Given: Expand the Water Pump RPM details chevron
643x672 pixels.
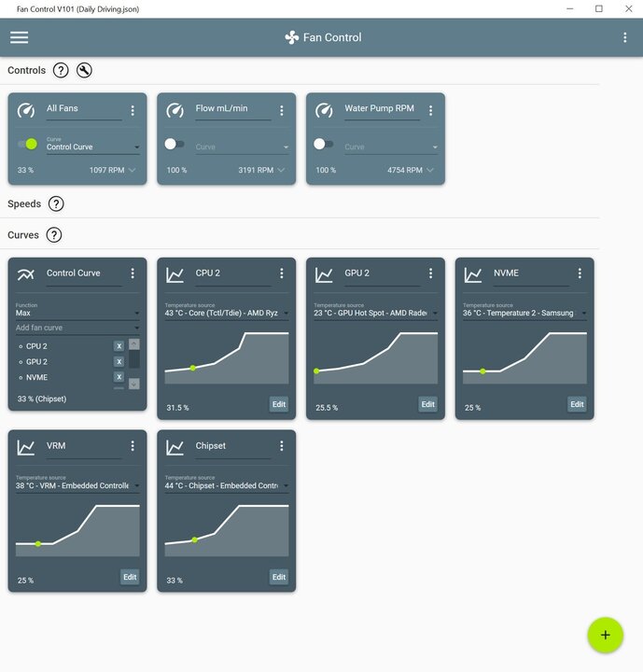Looking at the screenshot, I should pos(430,171).
